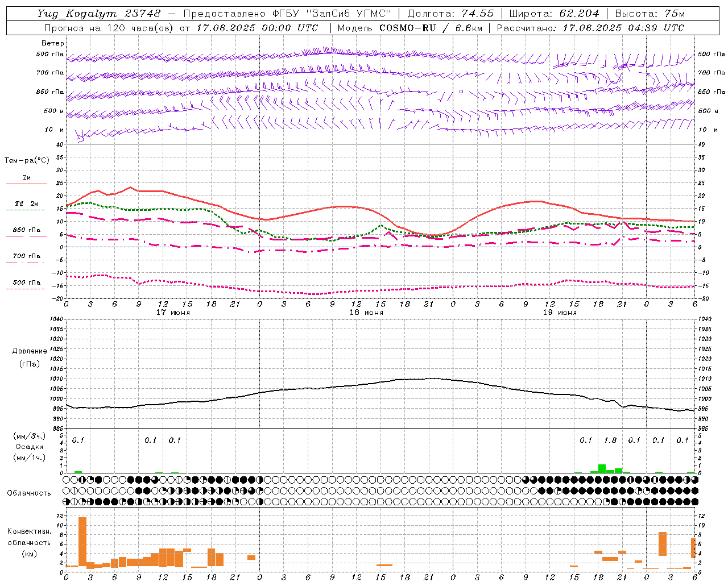Viewport: 728px width, 582px height.
Task: Click the tallest green precipitation bar
Action: tap(602, 468)
